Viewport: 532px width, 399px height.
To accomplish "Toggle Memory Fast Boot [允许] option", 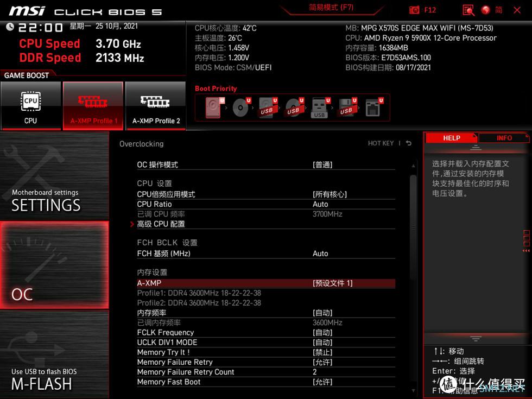I will (x=266, y=382).
